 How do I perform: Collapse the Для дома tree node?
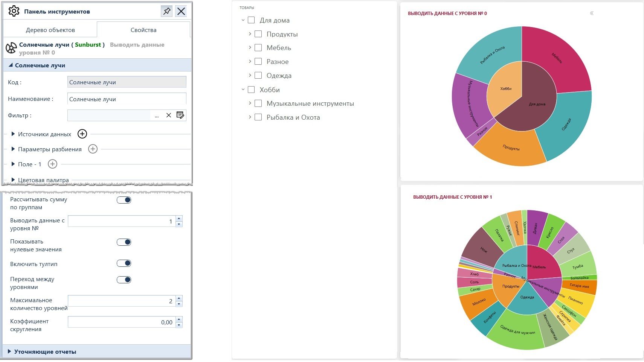tap(243, 20)
